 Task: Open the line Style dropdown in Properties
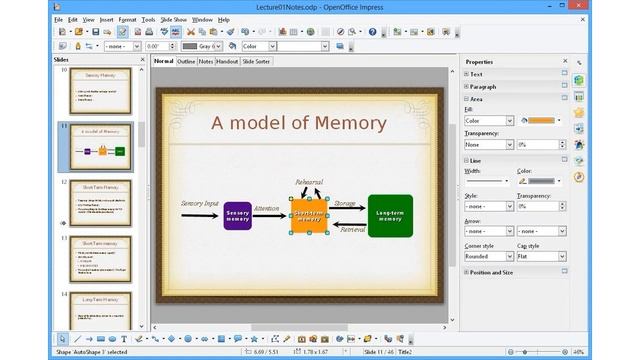pyautogui.click(x=489, y=207)
